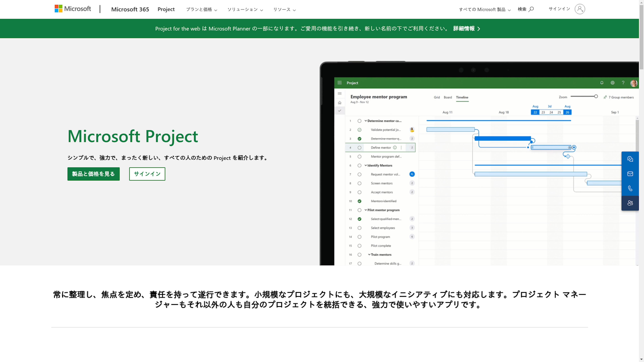Open the settings gear in Project
Image resolution: width=644 pixels, height=362 pixels.
[612, 83]
